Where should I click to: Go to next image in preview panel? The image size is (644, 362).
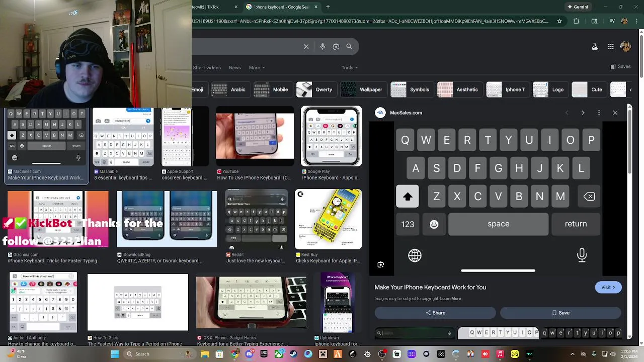pyautogui.click(x=583, y=113)
